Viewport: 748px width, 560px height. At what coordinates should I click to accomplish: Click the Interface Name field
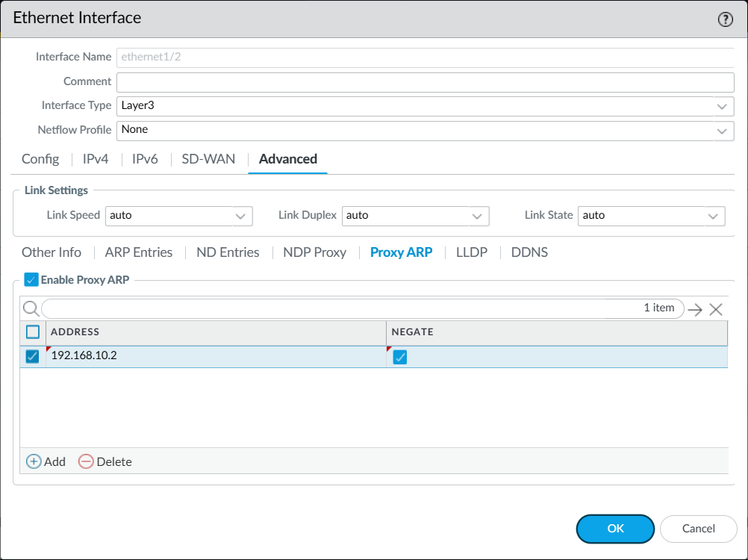click(425, 57)
